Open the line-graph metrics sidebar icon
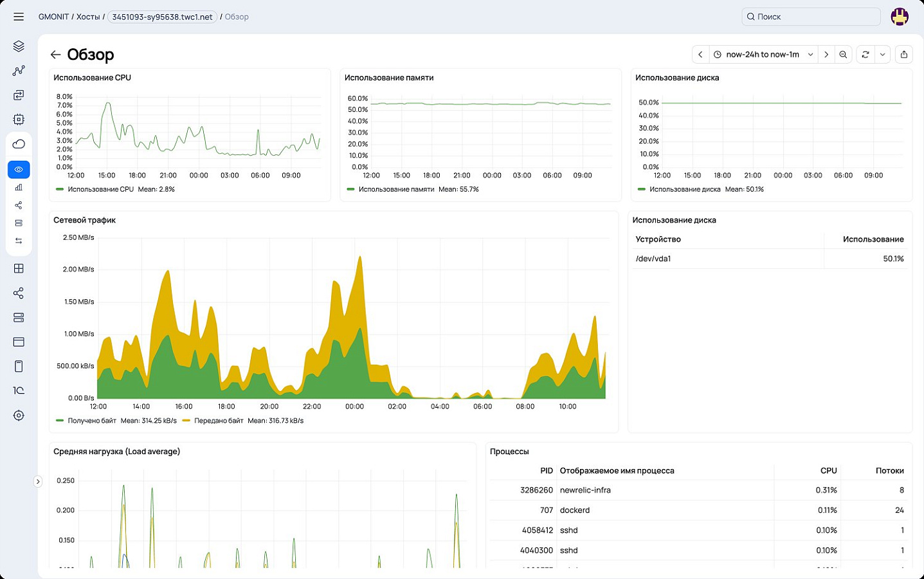 point(19,71)
